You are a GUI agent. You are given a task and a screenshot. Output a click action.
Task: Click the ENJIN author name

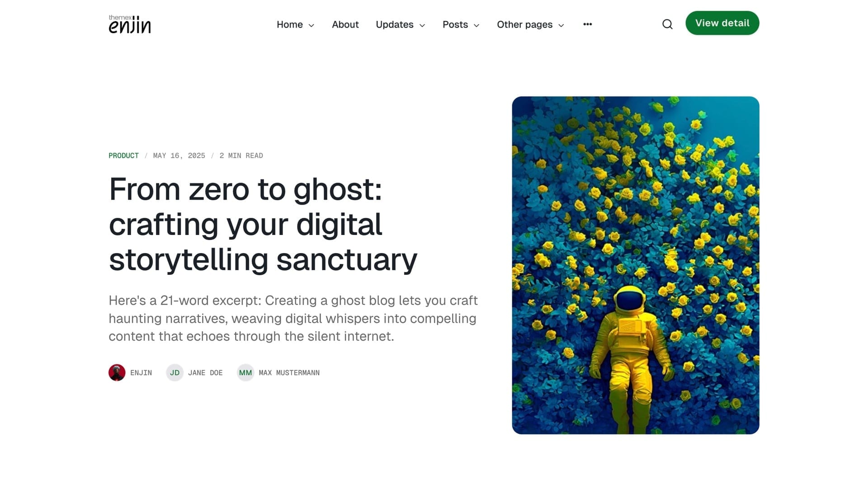pyautogui.click(x=141, y=373)
